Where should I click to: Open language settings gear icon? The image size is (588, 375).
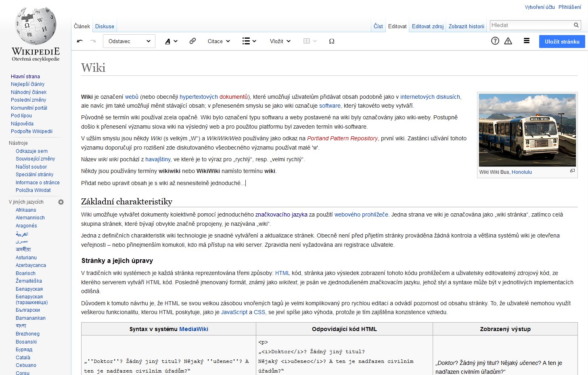coord(61,202)
